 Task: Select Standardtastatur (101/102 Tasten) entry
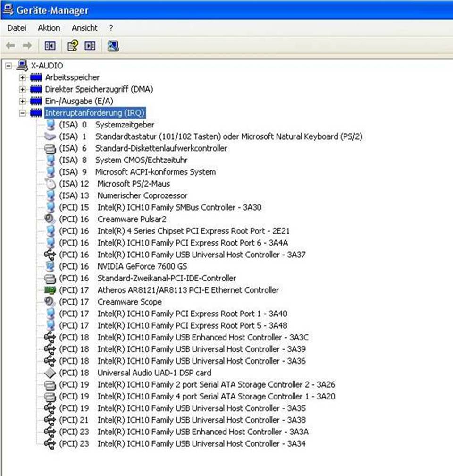210,136
